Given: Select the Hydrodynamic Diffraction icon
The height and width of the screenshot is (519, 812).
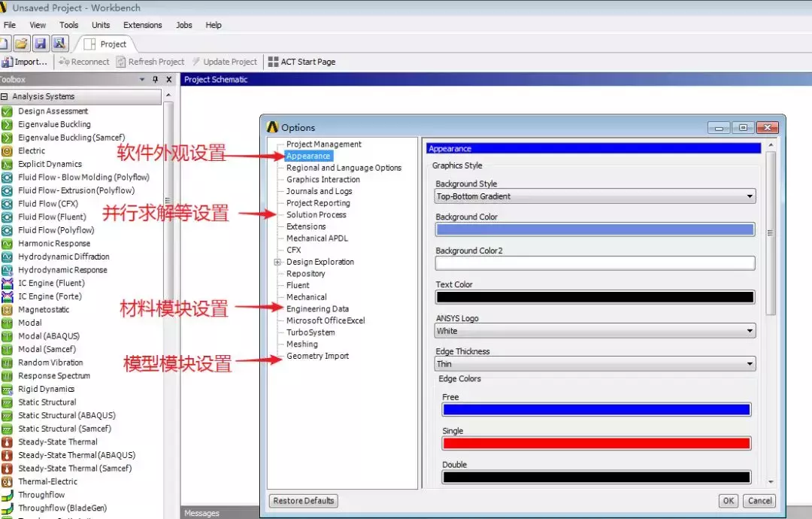Looking at the screenshot, I should click(x=8, y=257).
